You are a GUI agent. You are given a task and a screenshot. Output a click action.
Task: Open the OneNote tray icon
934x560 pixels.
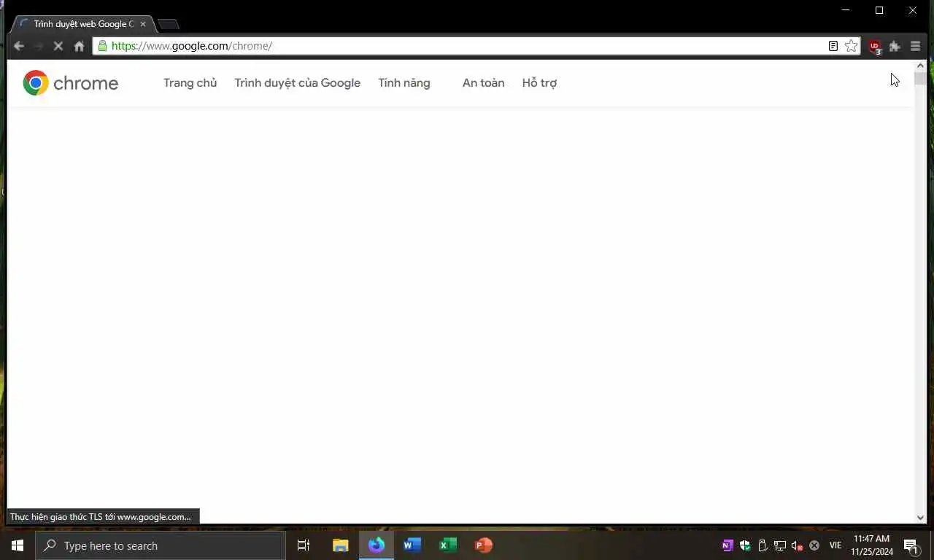pos(727,545)
